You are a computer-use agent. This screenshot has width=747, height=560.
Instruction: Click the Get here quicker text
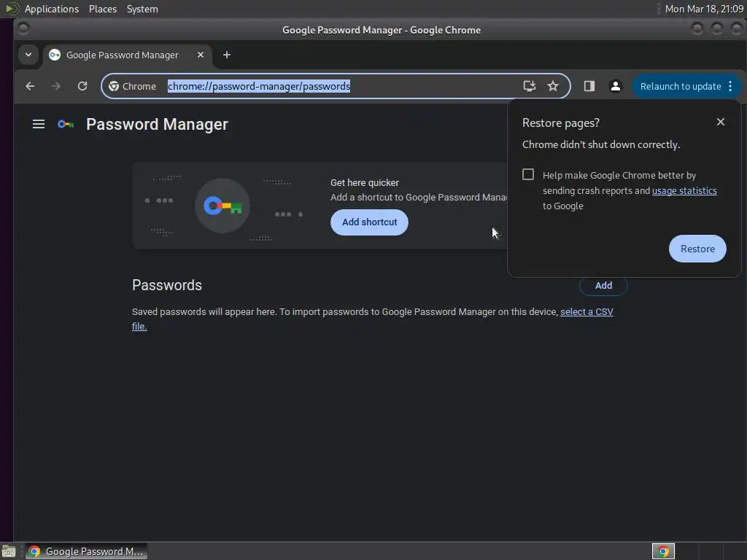tap(365, 182)
